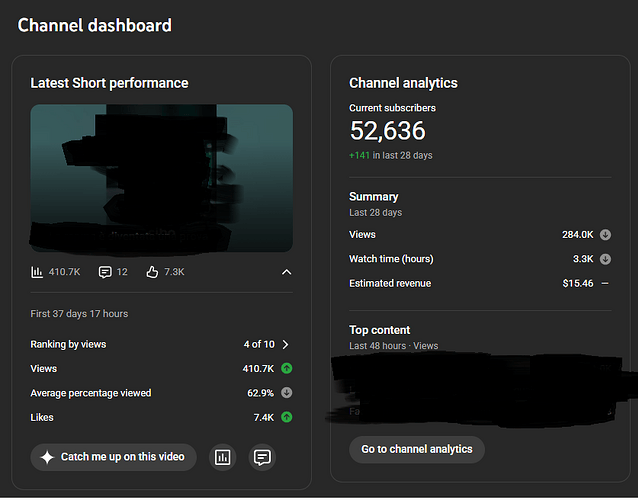Click the thumbs-up likes icon showing 7.3K
Image resolution: width=638 pixels, height=500 pixels.
tap(152, 272)
